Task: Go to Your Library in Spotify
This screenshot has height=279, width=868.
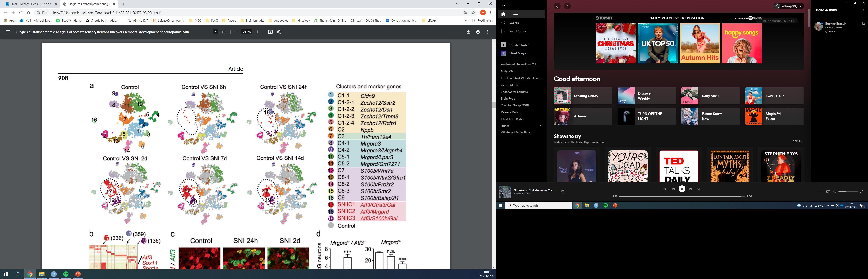Action: pyautogui.click(x=518, y=31)
